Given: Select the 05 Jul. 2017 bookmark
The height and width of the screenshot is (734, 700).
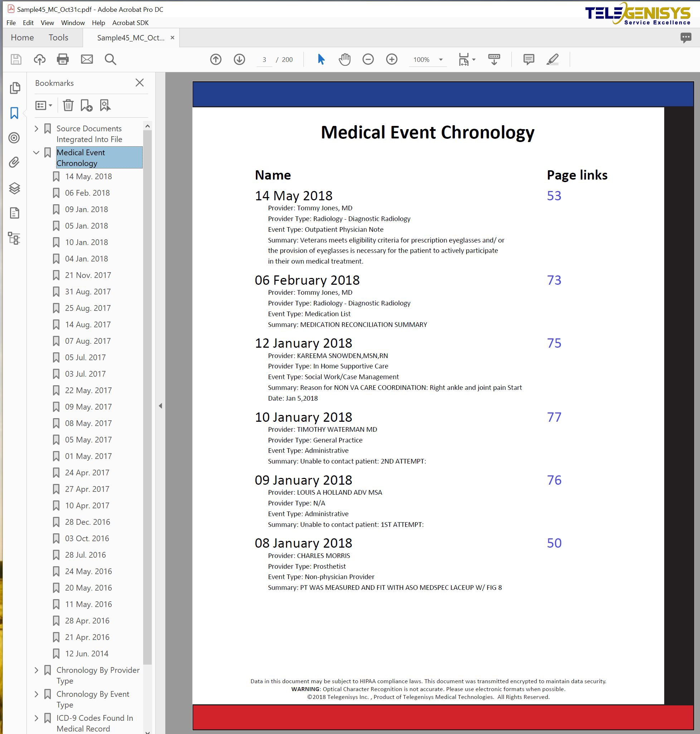Looking at the screenshot, I should (86, 357).
